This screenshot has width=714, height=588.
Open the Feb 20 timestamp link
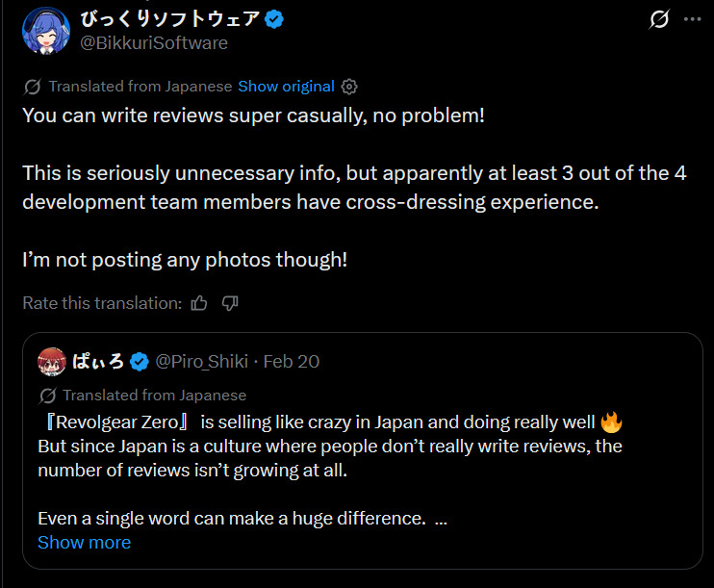[x=292, y=361]
